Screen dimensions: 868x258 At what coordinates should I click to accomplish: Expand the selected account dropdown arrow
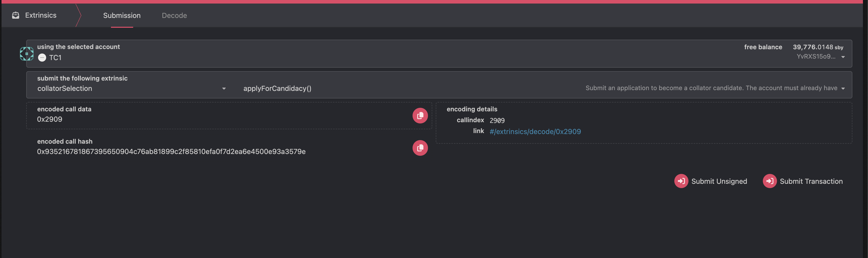(843, 57)
